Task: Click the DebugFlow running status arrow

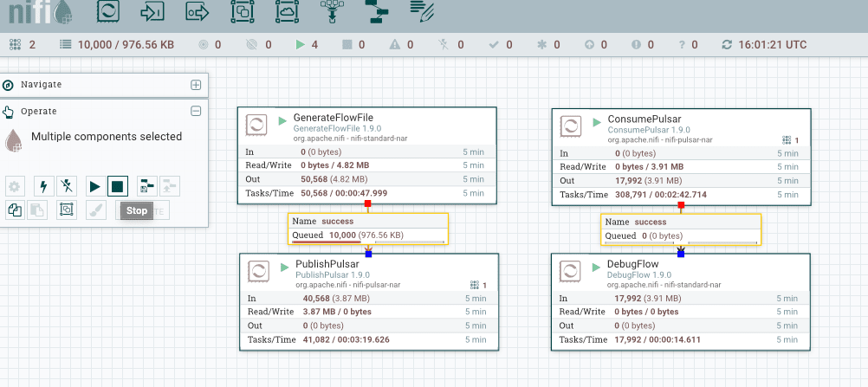Action: [597, 267]
